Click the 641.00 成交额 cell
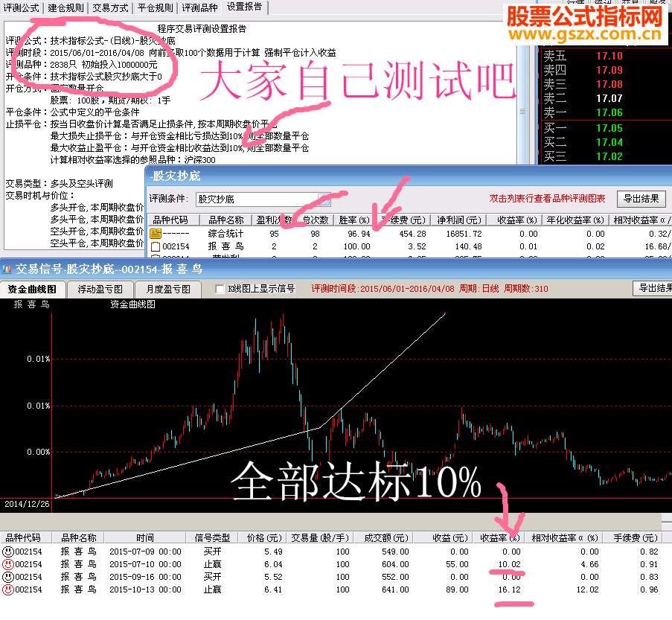This screenshot has width=672, height=620. coord(395,589)
